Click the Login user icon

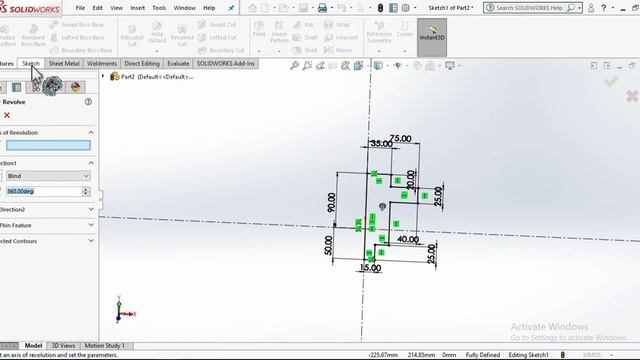tap(591, 8)
